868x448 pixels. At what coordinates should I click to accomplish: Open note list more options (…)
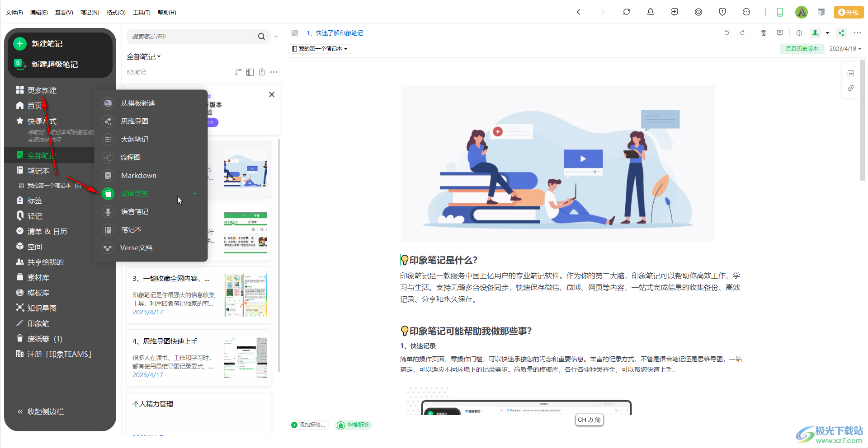[274, 72]
